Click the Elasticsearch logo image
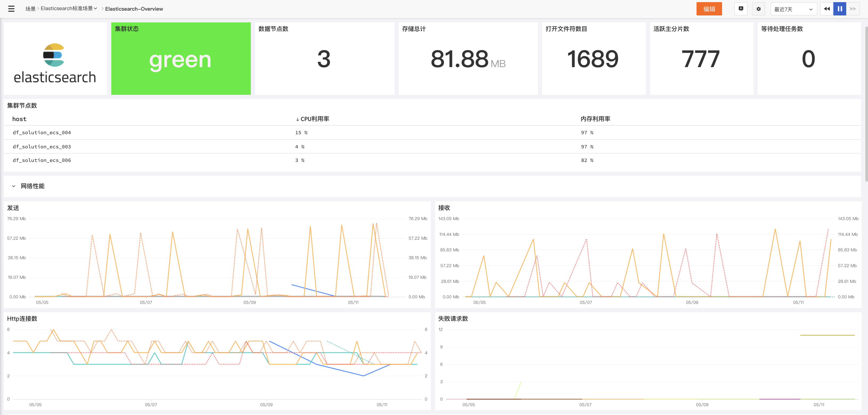Viewport: 868px width, 415px height. tap(55, 63)
